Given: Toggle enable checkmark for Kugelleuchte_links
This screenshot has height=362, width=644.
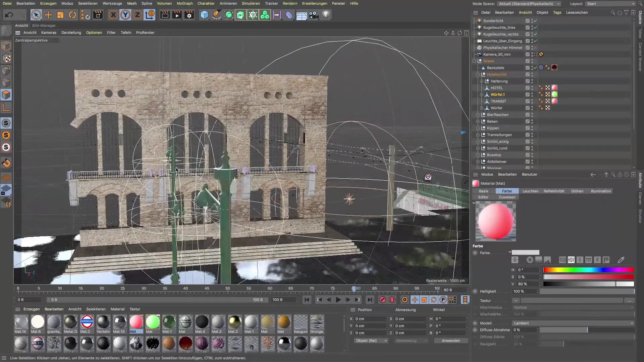Looking at the screenshot, I should tap(535, 27).
